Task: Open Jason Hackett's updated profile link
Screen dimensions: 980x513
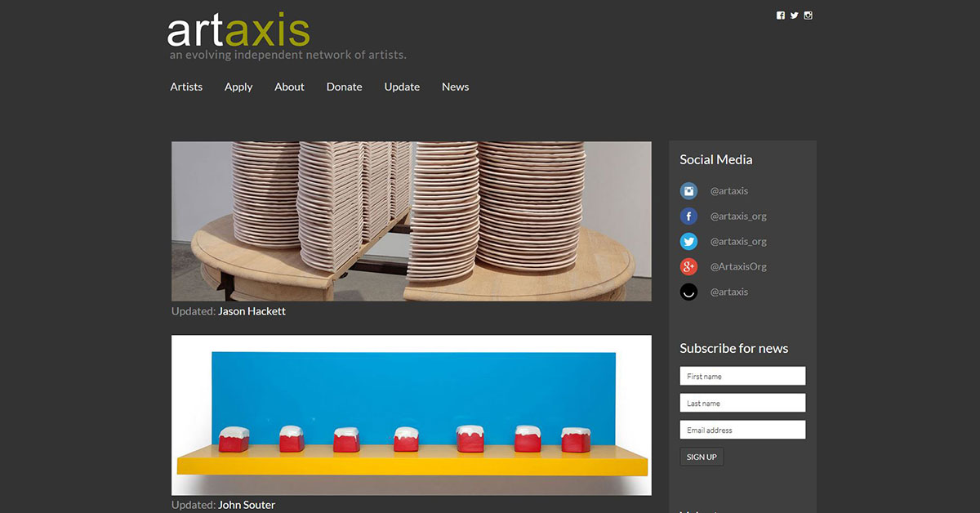Action: [x=251, y=310]
